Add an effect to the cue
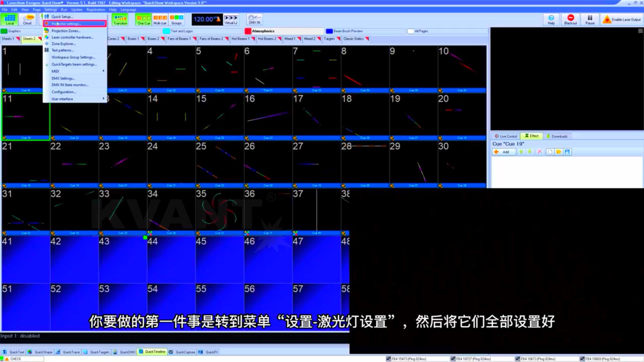This screenshot has height=362, width=644. [504, 152]
